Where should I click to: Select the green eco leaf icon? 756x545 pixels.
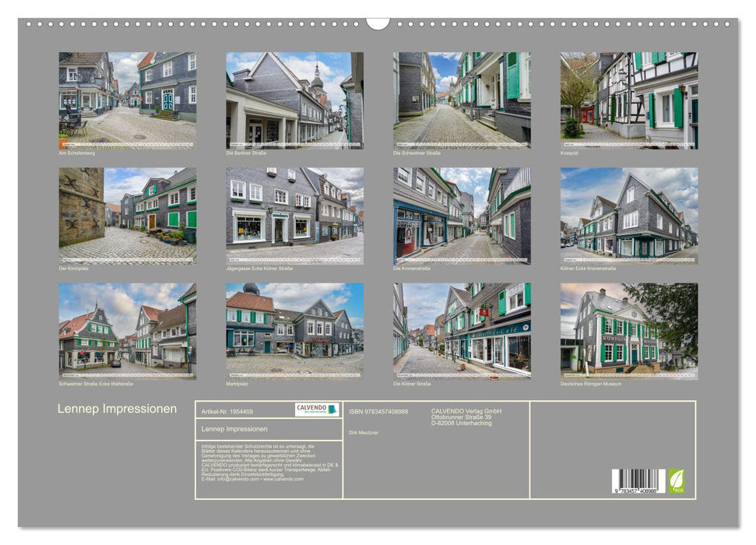(x=678, y=480)
